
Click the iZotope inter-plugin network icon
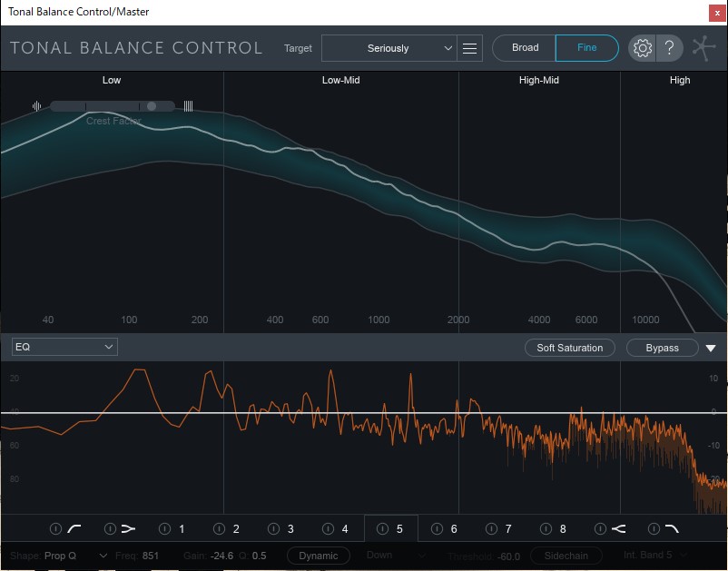703,48
